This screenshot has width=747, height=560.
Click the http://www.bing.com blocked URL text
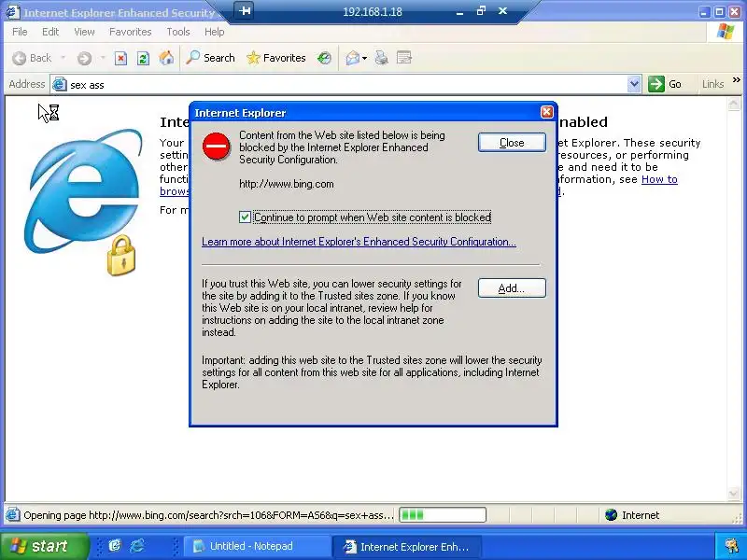[x=287, y=184]
